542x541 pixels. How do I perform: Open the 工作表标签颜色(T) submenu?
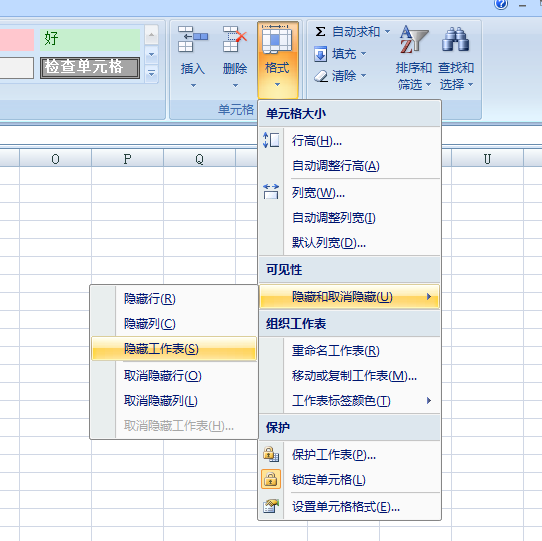[349, 401]
